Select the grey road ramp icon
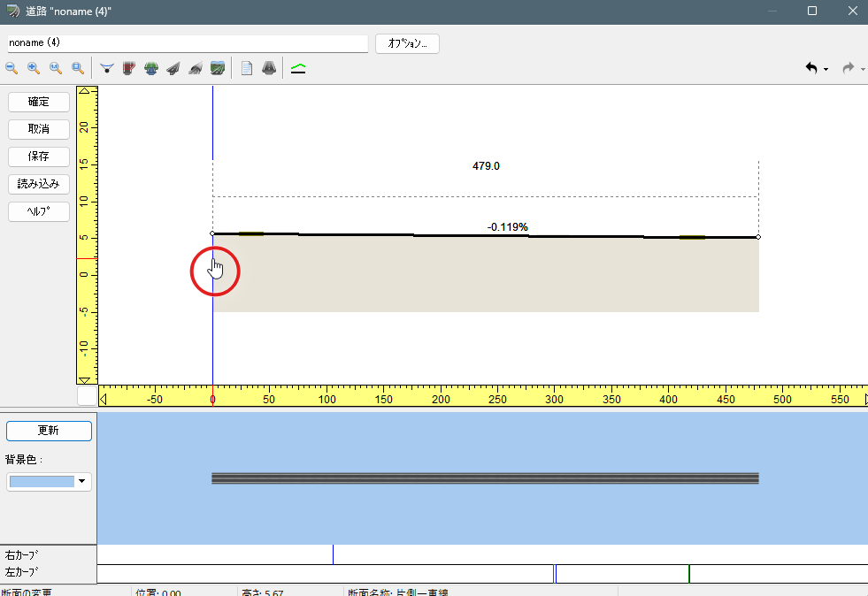This screenshot has height=596, width=868. point(173,69)
